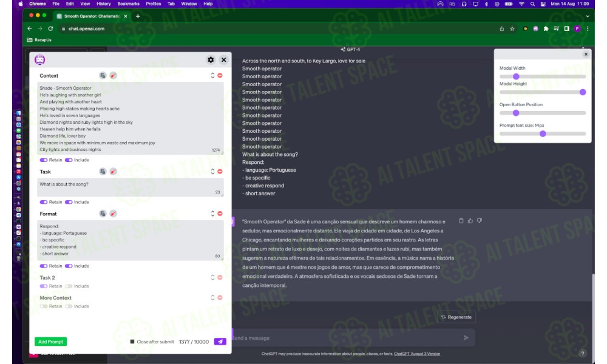
Task: Remove the Task 2 section with red minus
Action: click(x=220, y=277)
